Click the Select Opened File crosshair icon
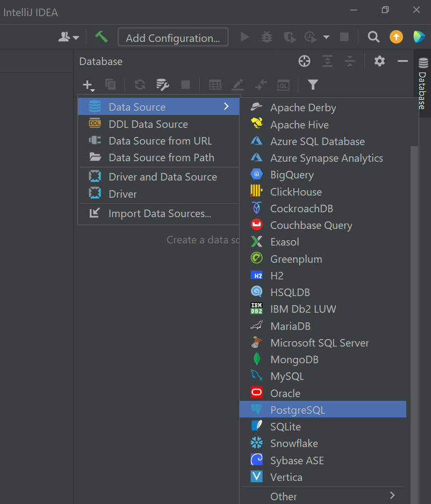Screen dimensions: 431x504 [x=304, y=61]
